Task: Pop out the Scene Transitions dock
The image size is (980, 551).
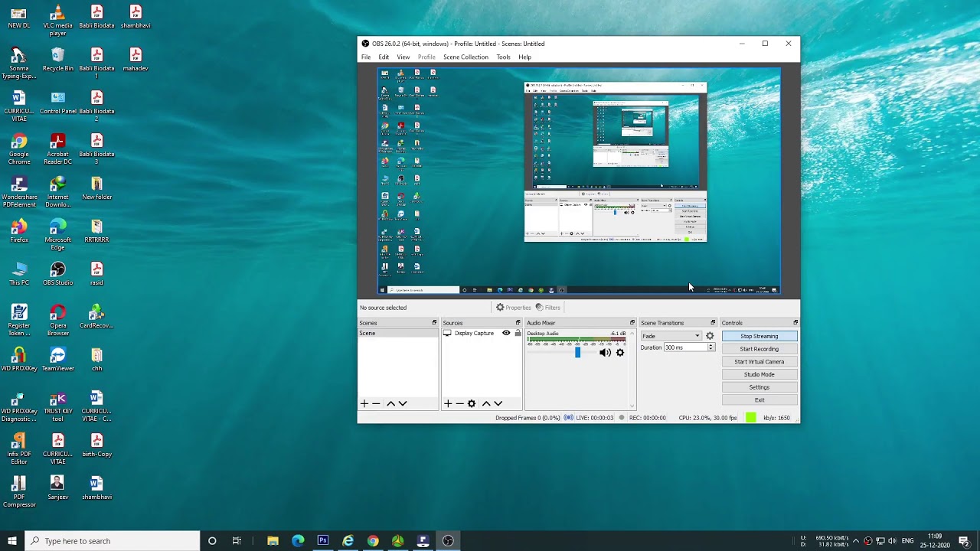Action: (713, 323)
